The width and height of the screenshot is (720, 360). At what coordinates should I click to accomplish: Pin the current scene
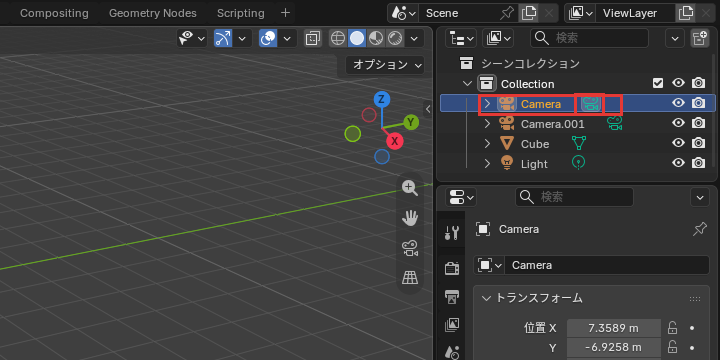pos(507,13)
